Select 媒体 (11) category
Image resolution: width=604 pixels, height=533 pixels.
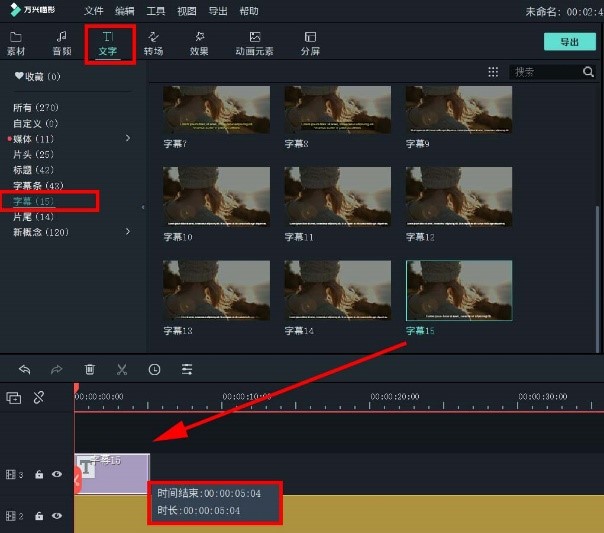[x=34, y=139]
